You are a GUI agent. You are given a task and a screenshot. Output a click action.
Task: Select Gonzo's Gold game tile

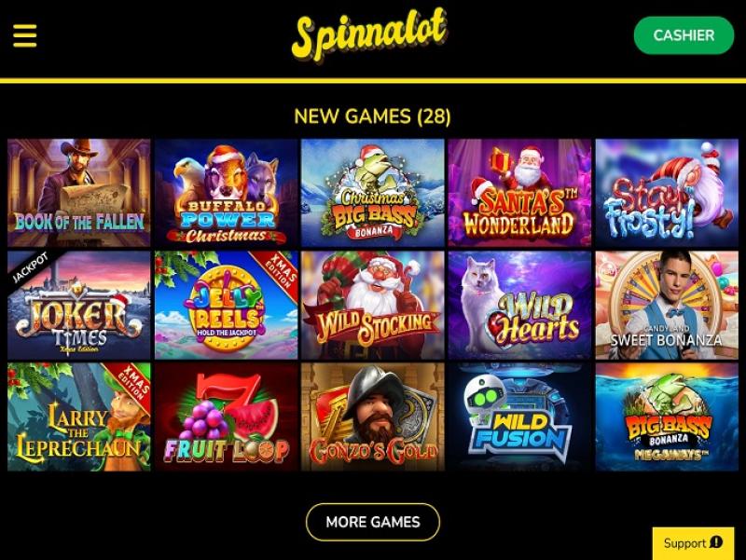(x=372, y=417)
